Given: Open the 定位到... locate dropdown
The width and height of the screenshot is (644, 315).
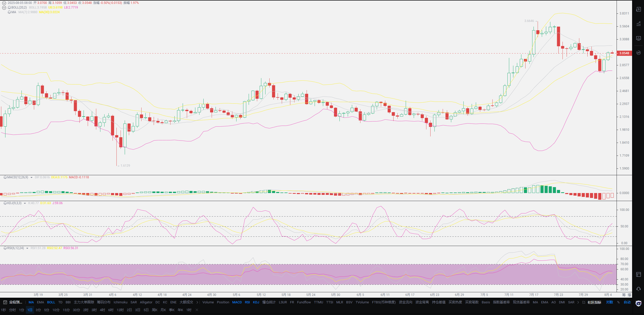Looking at the screenshot, I should (16, 302).
